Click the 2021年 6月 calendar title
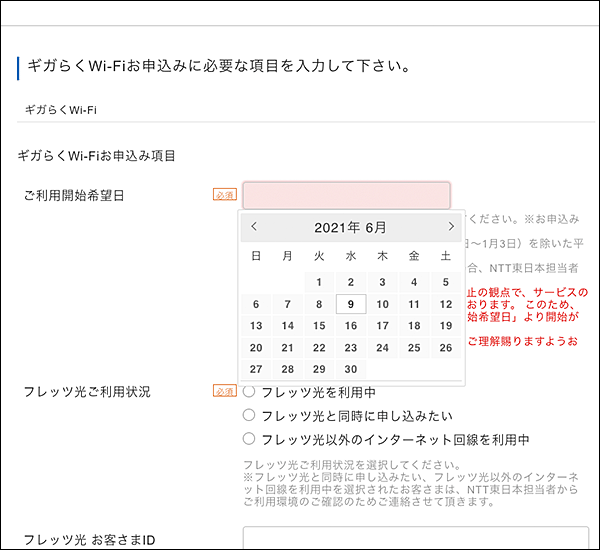The width and height of the screenshot is (600, 550). point(350,227)
